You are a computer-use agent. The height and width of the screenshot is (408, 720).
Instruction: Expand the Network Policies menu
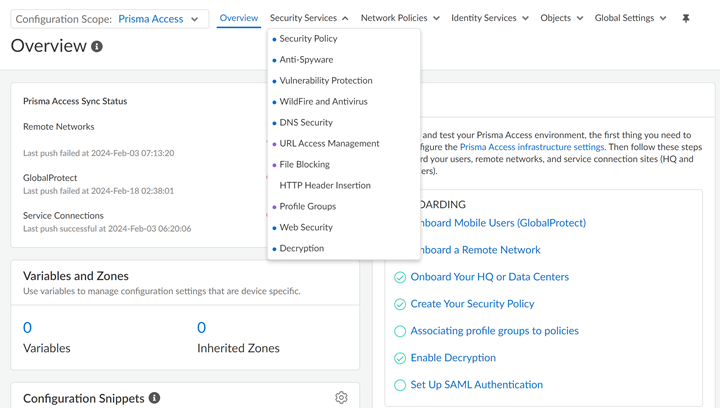coord(400,18)
